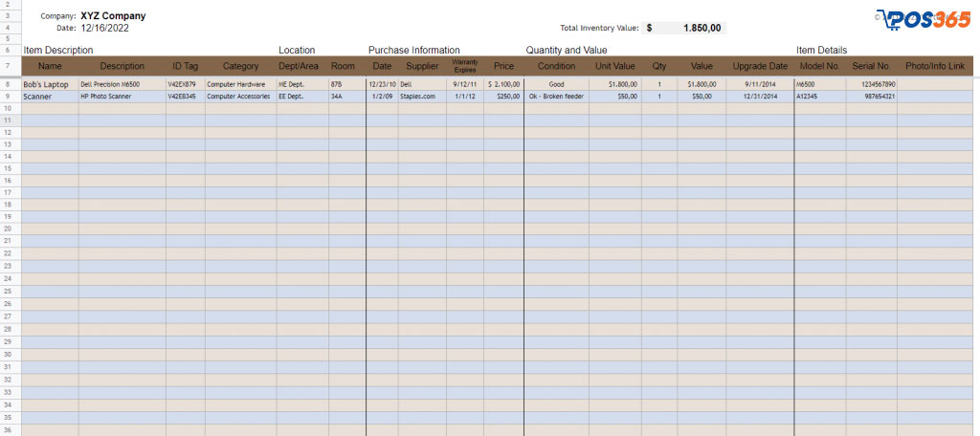Click the V42EB345 ID tag cell
The width and height of the screenshot is (980, 436).
pos(182,97)
